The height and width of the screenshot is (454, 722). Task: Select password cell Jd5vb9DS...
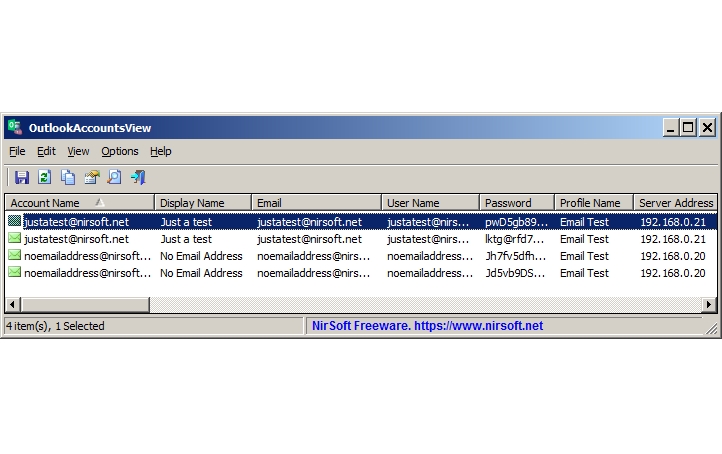pyautogui.click(x=517, y=273)
